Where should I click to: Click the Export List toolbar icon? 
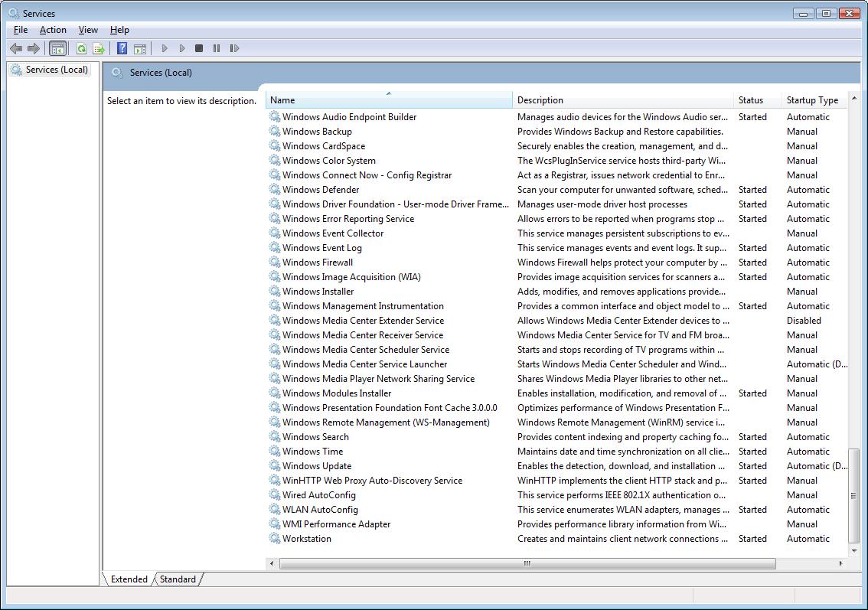(x=99, y=49)
